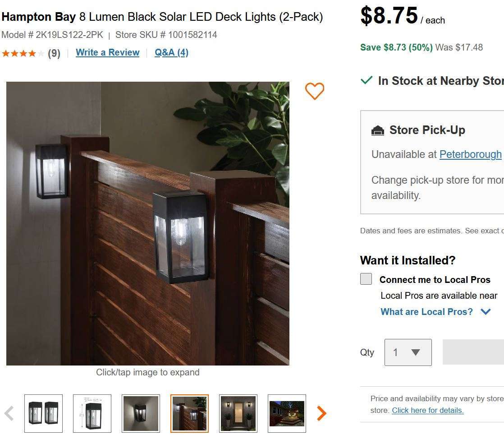This screenshot has height=435, width=504.
Task: Open the Qty quantity dropdown
Action: pos(408,352)
